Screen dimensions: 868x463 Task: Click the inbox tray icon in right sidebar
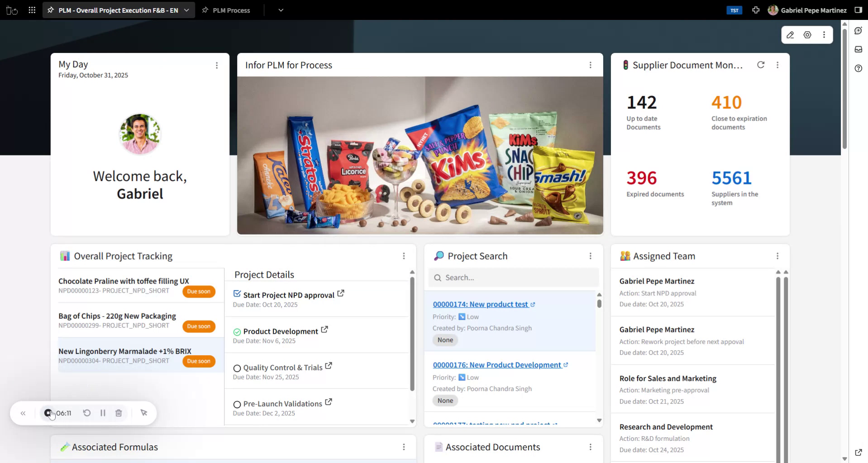858,49
